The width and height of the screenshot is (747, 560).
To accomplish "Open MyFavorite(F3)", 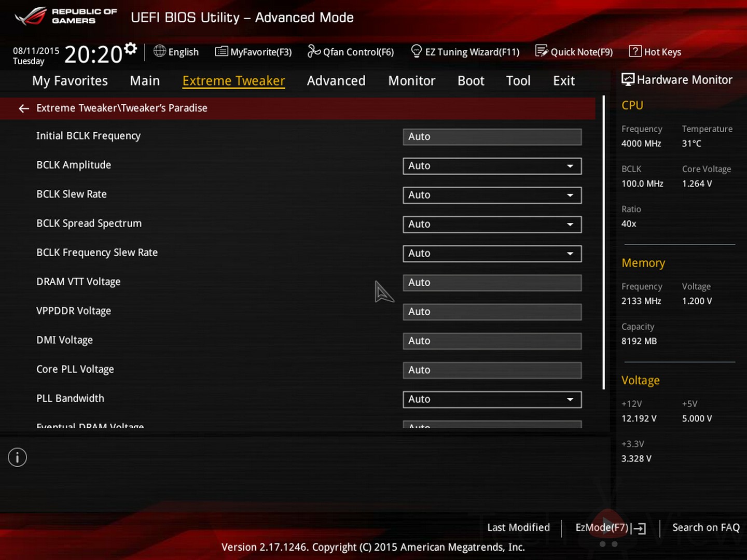I will (x=254, y=52).
